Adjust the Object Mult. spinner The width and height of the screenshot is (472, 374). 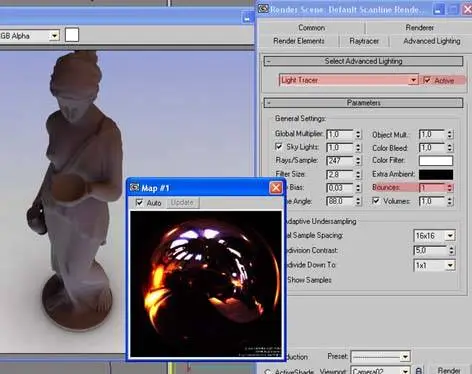tap(450, 134)
